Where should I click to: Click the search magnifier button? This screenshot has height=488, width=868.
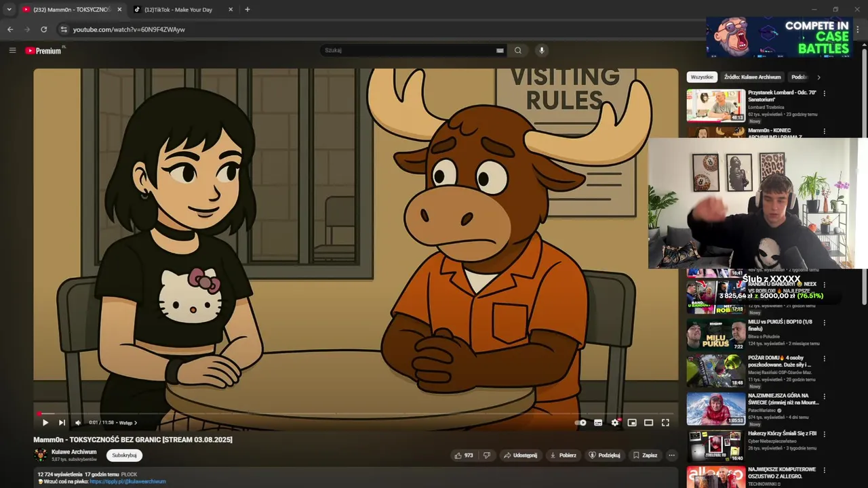pyautogui.click(x=518, y=50)
